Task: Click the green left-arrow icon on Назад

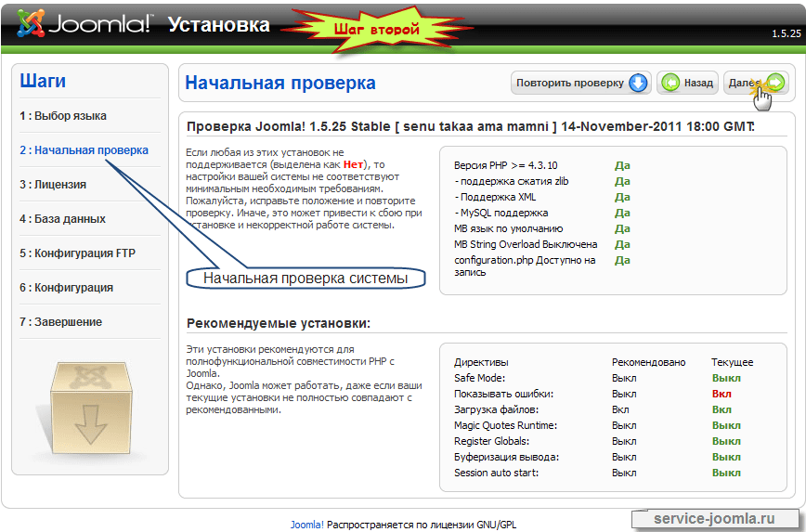Action: pos(670,83)
